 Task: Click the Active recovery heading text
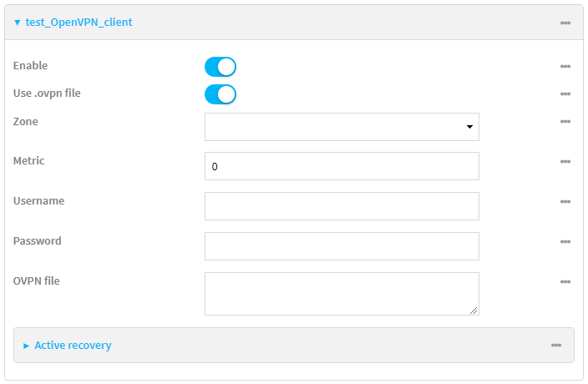tap(73, 346)
